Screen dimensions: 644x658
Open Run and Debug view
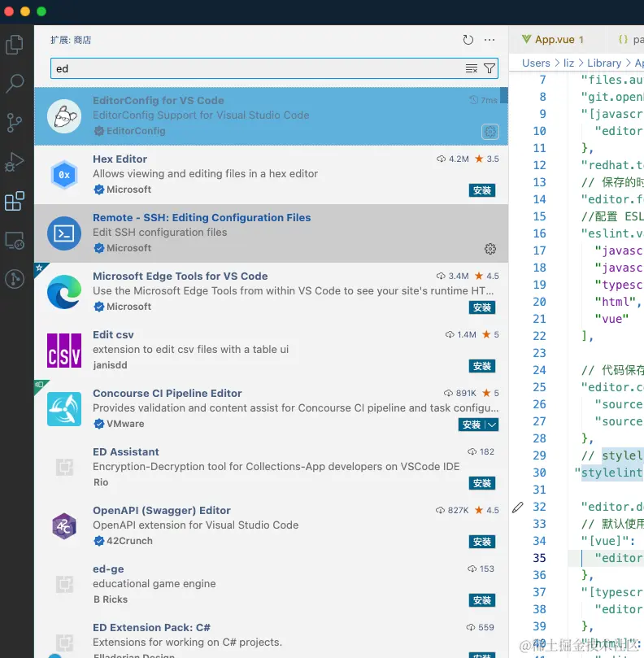tap(15, 162)
